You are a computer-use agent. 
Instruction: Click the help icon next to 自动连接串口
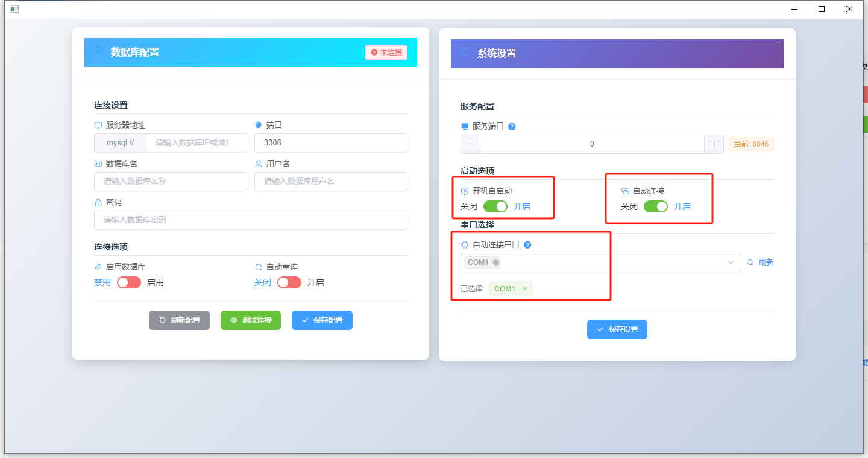527,245
